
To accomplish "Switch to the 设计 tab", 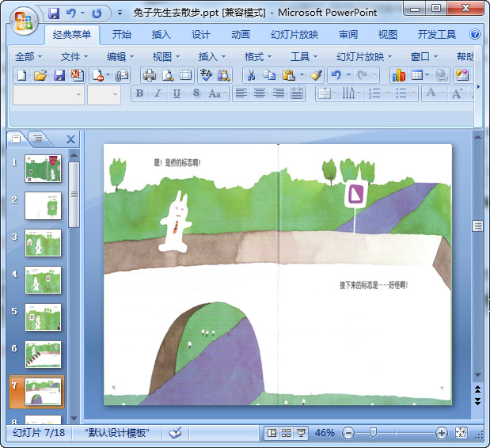I will (x=200, y=34).
